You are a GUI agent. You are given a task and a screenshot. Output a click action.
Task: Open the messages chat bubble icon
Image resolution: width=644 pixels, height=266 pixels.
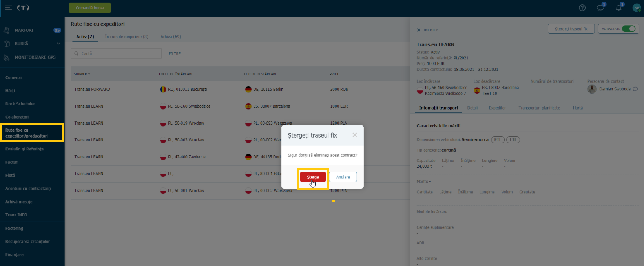[x=600, y=8]
